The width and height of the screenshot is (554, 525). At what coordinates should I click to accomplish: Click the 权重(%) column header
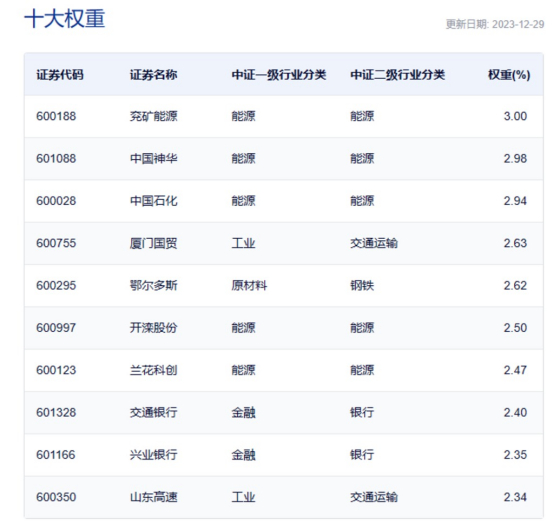tap(509, 75)
